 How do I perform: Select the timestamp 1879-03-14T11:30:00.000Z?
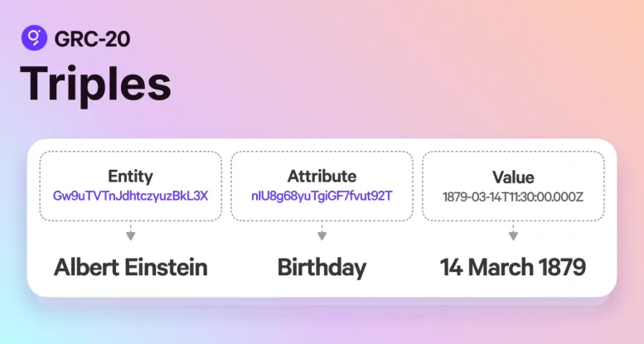[513, 196]
